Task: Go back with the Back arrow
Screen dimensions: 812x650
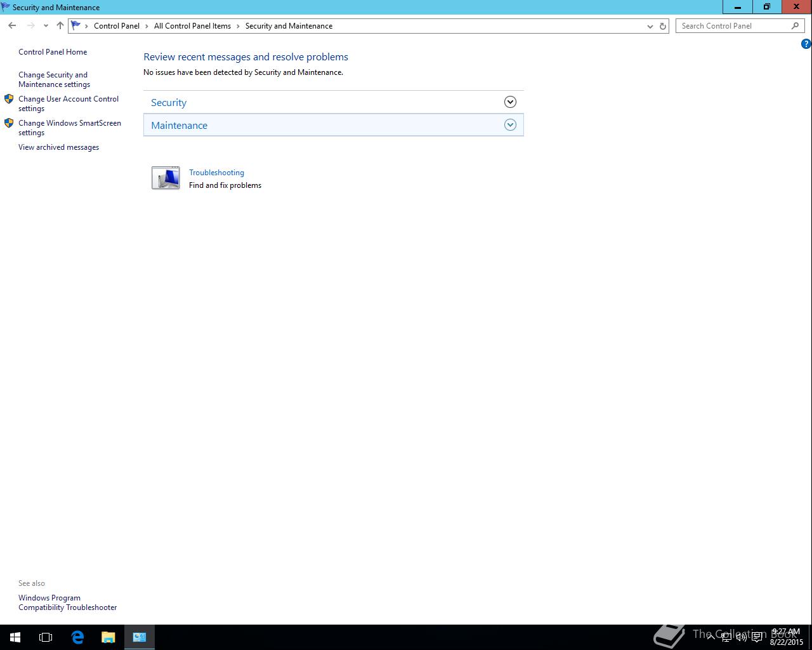Action: [12, 26]
